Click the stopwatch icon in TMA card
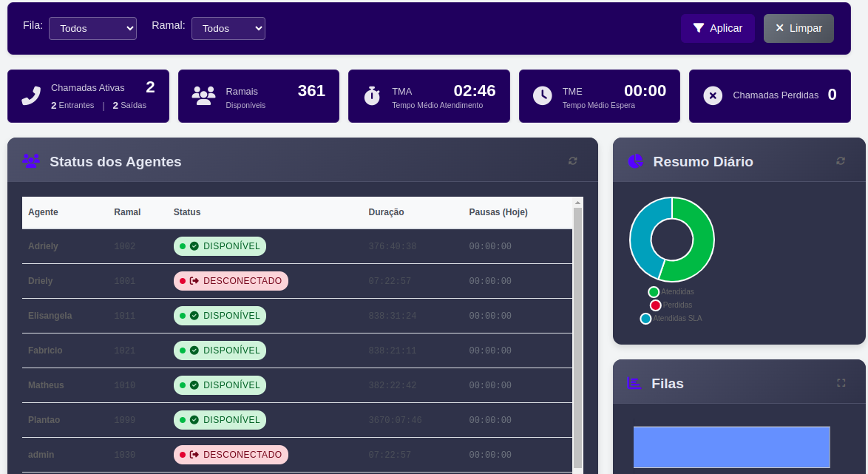This screenshot has height=474, width=868. coord(372,96)
